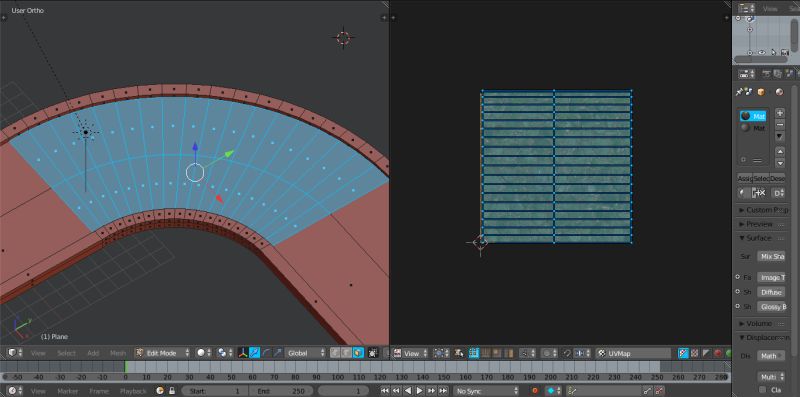Select the scale manipulator icon
Screen dimensions: 800x397
pos(278,353)
